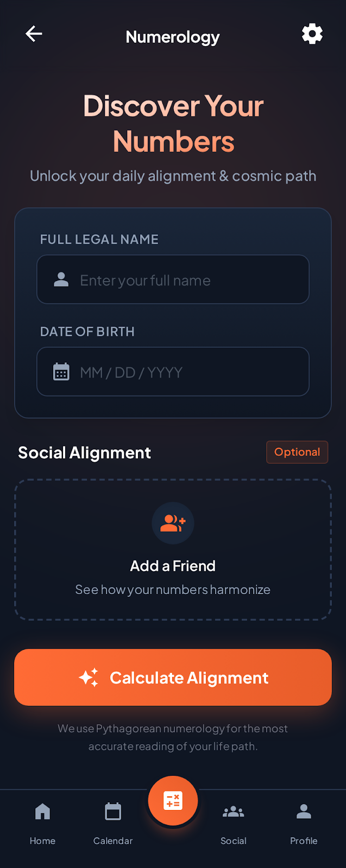Open settings via the gear icon

[x=312, y=34]
